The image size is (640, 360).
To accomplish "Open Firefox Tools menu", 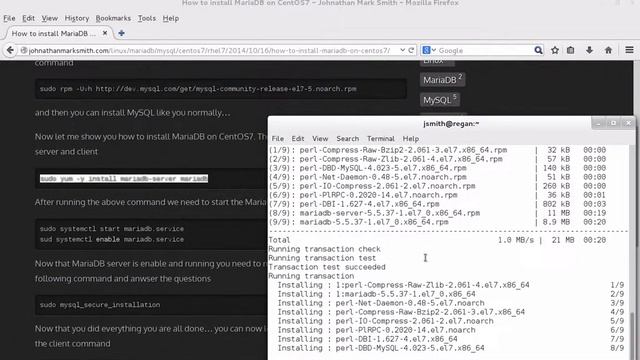I will pyautogui.click(x=147, y=18).
